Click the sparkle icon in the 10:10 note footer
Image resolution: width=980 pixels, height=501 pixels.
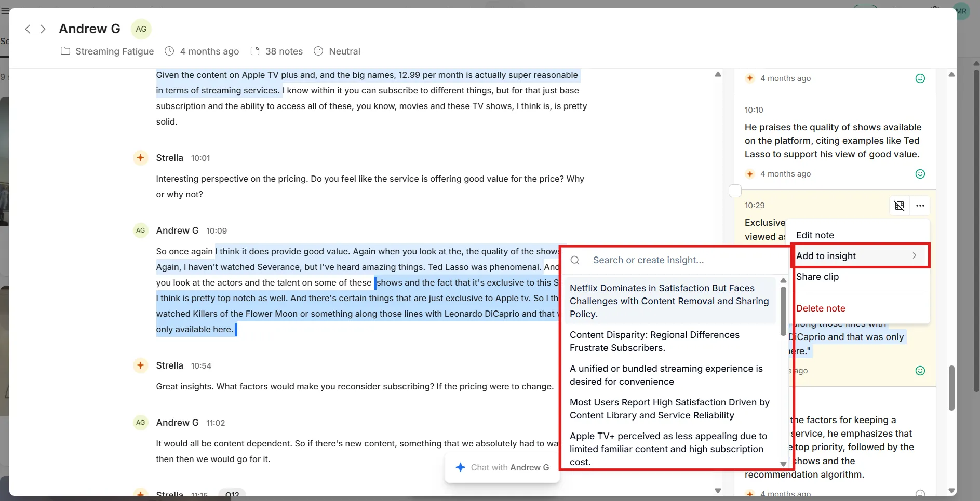click(x=750, y=174)
